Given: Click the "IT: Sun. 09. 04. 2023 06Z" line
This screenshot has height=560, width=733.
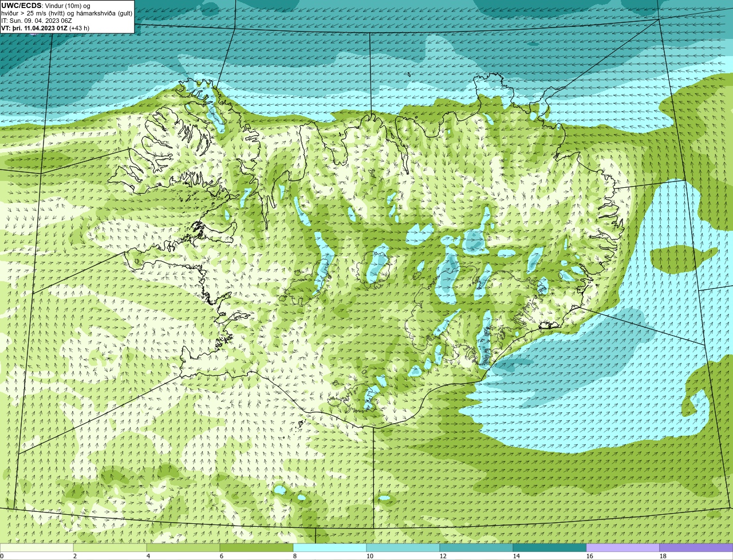Looking at the screenshot, I should tap(37, 21).
